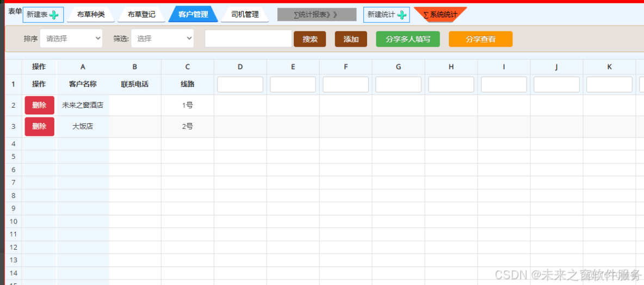
Task: Select row number 4
Action: 14,144
